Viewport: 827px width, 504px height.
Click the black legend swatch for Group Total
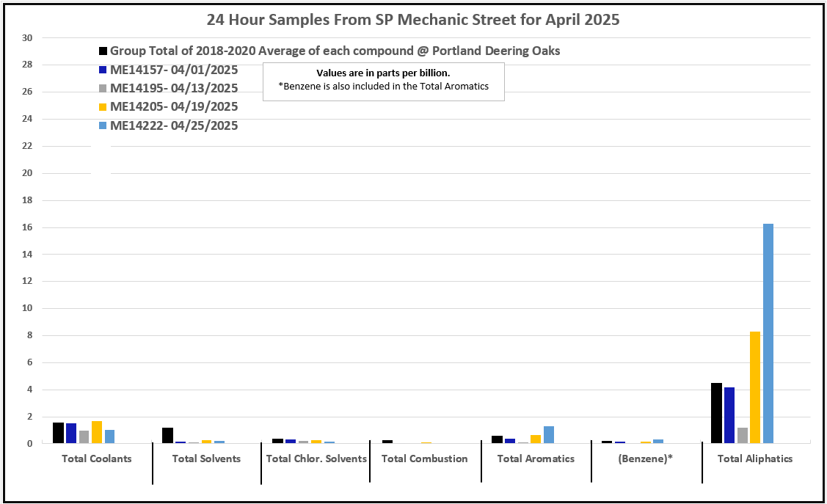[103, 51]
